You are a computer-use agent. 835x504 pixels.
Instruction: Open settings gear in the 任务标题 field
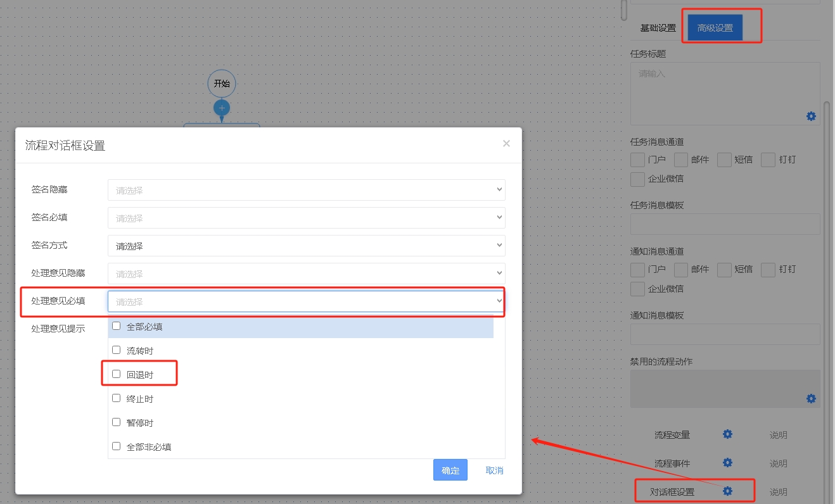coord(811,117)
